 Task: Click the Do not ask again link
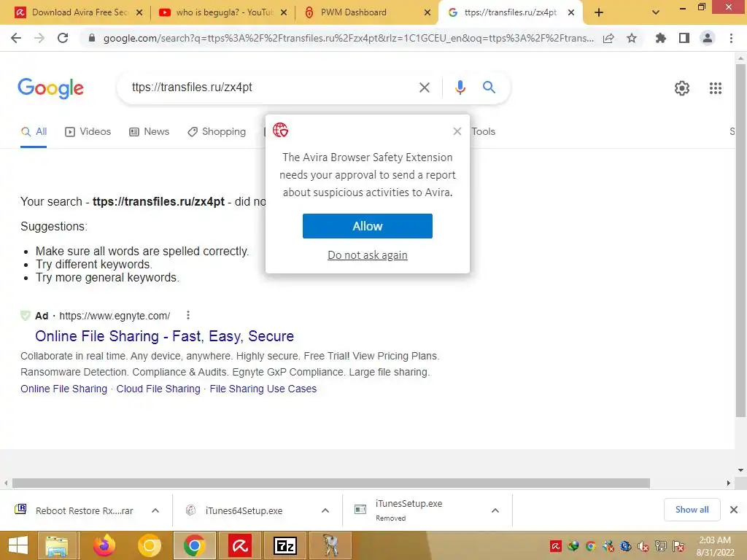[x=368, y=255]
